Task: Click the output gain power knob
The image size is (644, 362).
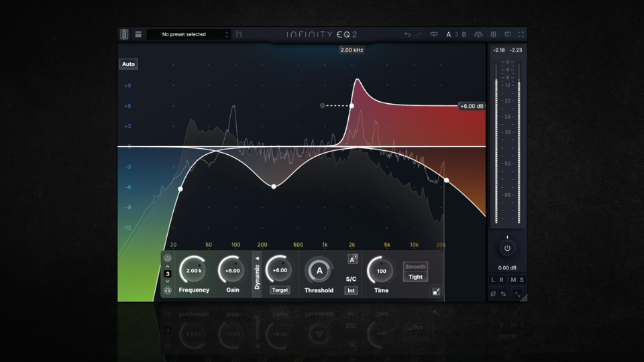Action: 507,248
